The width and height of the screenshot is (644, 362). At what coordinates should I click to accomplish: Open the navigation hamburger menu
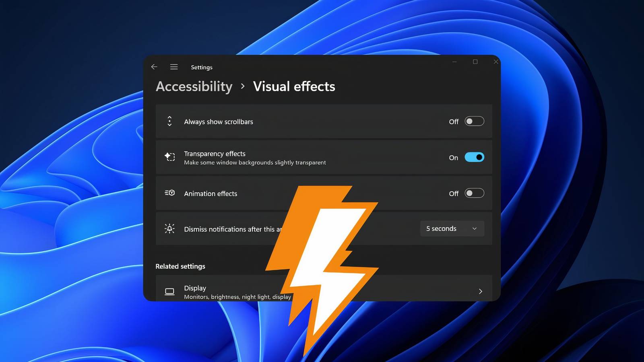click(x=174, y=67)
